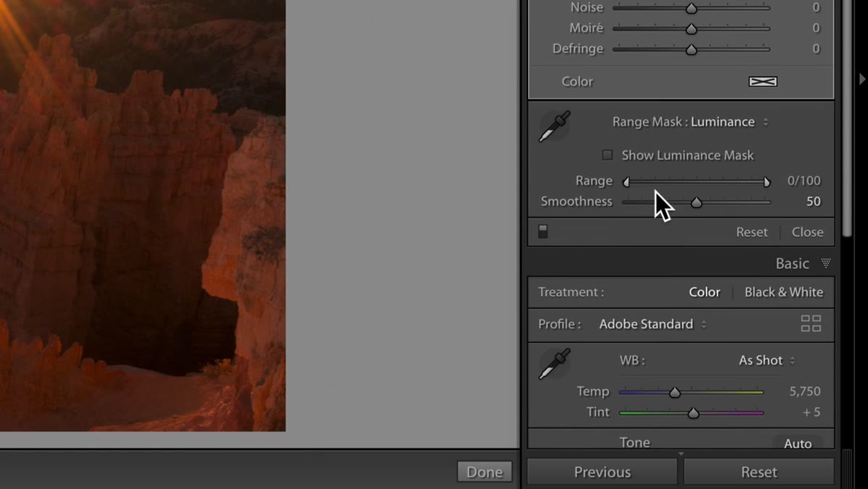Click Reset in the adjustment panel
Image resolution: width=868 pixels, height=489 pixels.
pyautogui.click(x=752, y=232)
